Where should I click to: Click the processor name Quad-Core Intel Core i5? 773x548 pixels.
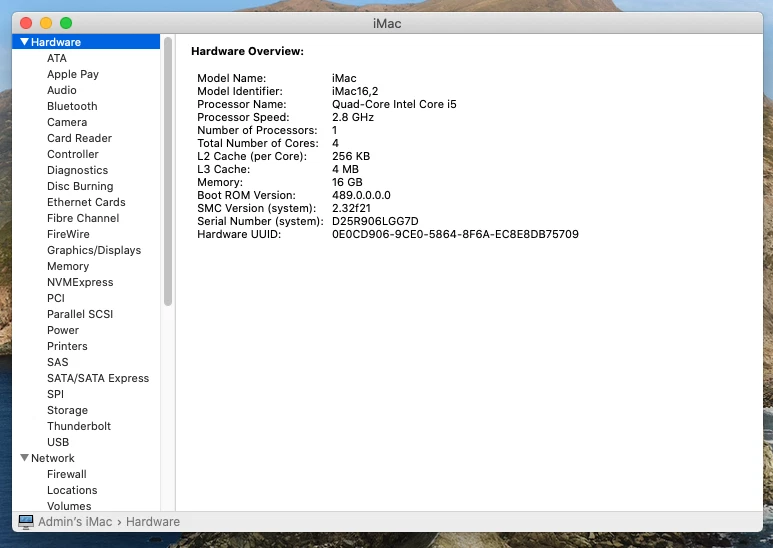pyautogui.click(x=394, y=104)
